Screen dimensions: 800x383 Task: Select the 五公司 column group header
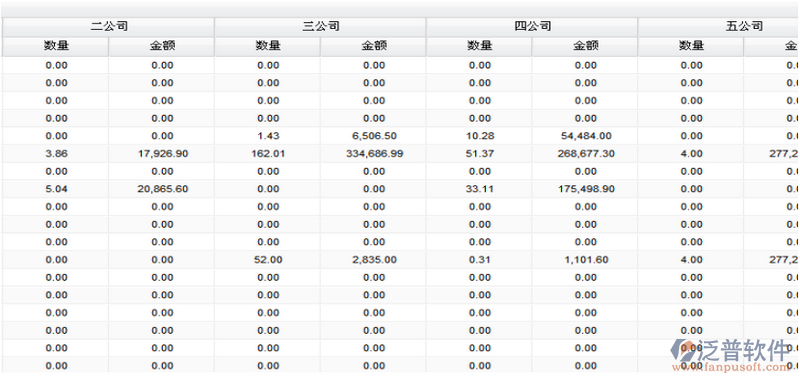[718, 27]
